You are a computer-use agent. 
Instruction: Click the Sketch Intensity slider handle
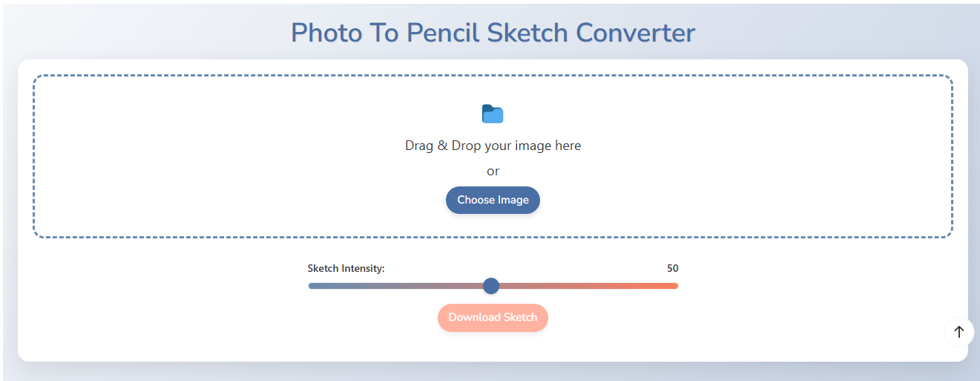tap(491, 286)
